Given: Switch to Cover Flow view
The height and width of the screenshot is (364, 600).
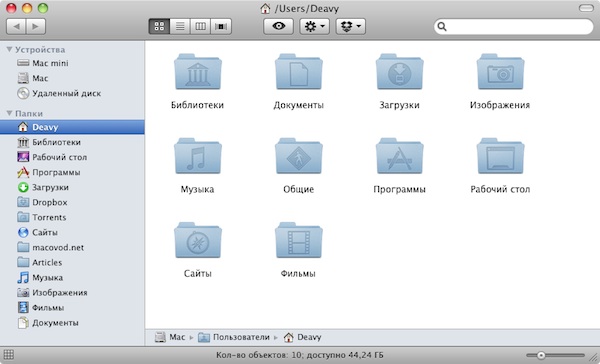Looking at the screenshot, I should pos(221,26).
